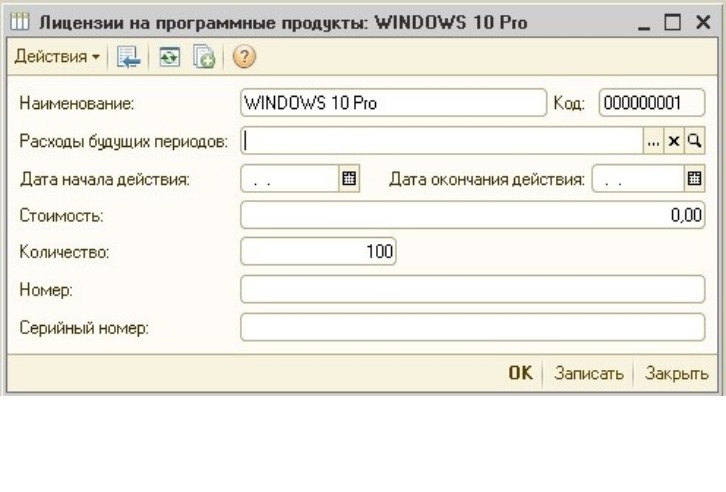Save the record with Записать
This screenshot has height=492, width=726.
[x=589, y=373]
